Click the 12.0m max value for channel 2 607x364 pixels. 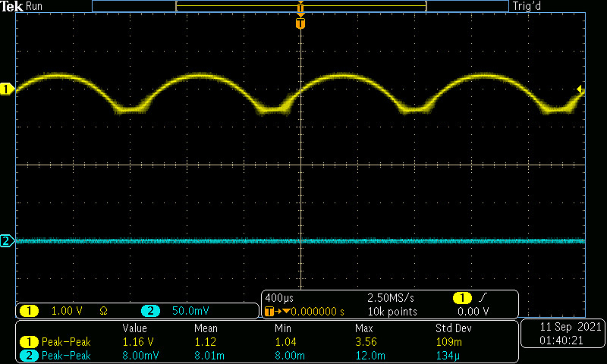[x=370, y=356]
